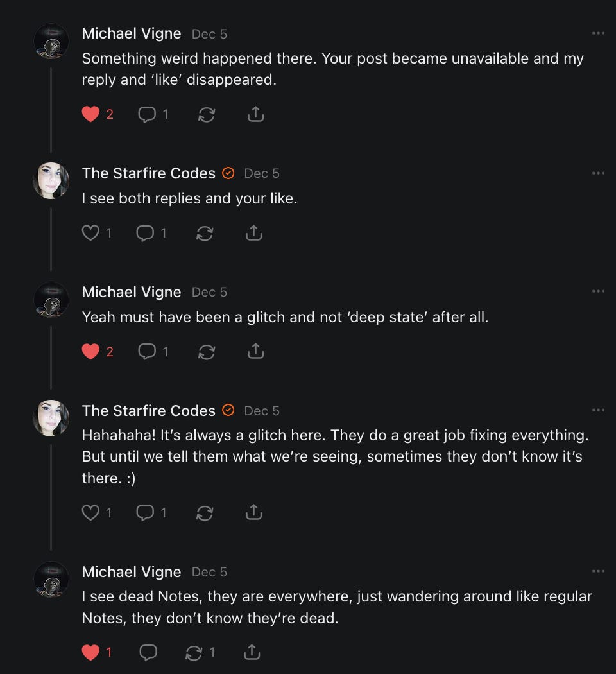Reply to the 'I see dead Notes' comment
Viewport: 616px width, 674px height.
(148, 652)
